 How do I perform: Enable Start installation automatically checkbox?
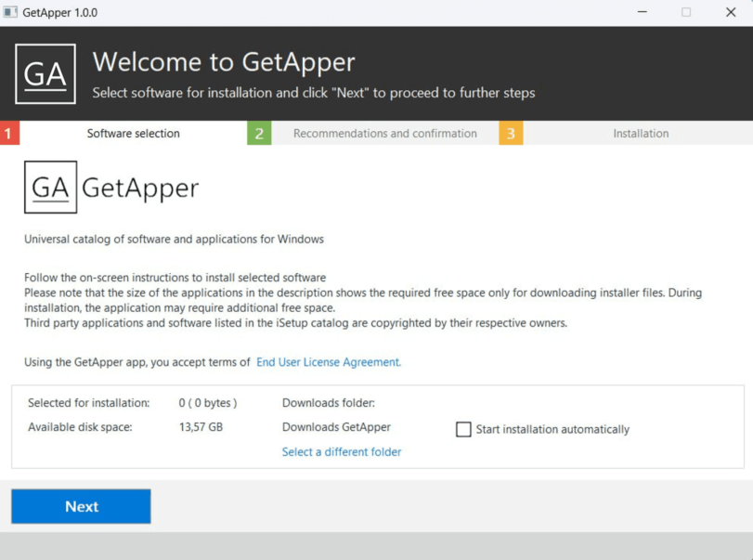click(x=463, y=429)
